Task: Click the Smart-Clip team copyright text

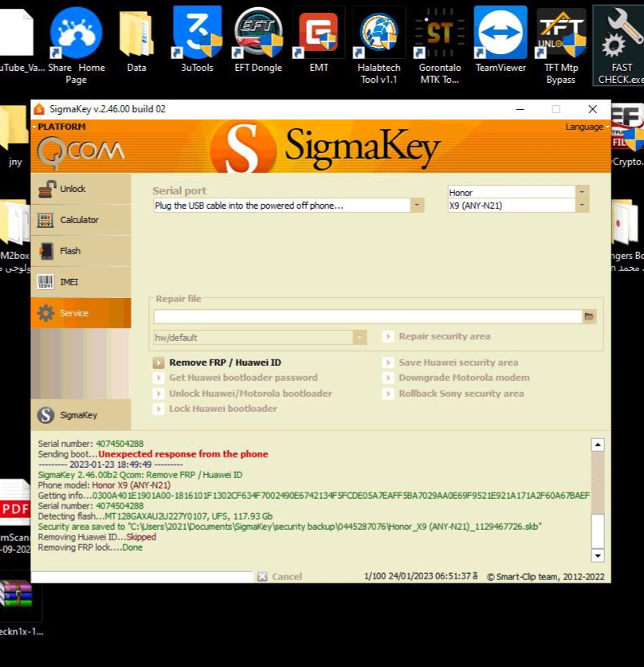Action: coord(546,576)
